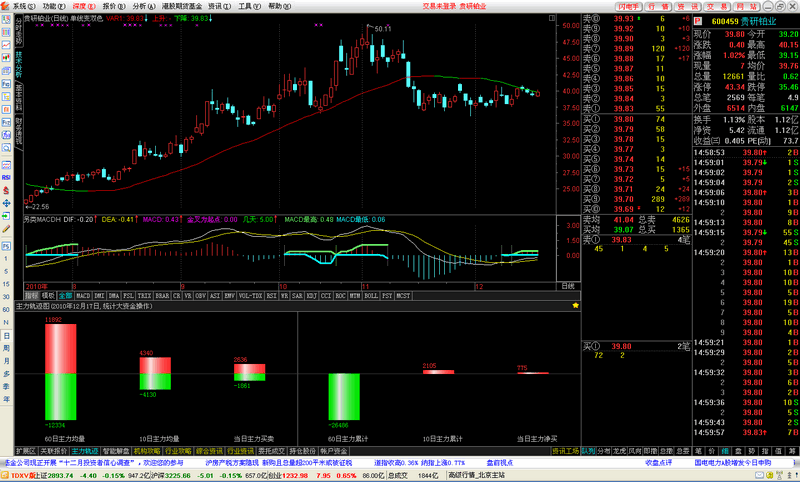Select the 周 weekly period in the sidebar
The image size is (800, 482).
6,348
